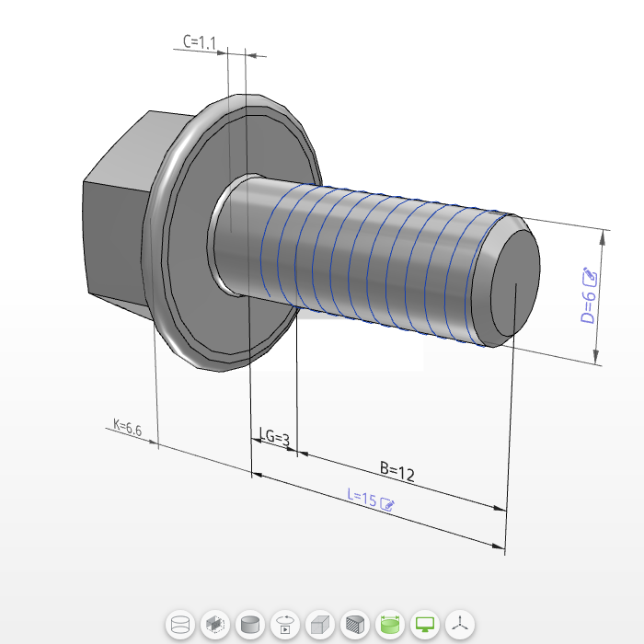Click the L=15 dimension text
Image resolution: width=644 pixels, height=644 pixels.
[x=362, y=498]
